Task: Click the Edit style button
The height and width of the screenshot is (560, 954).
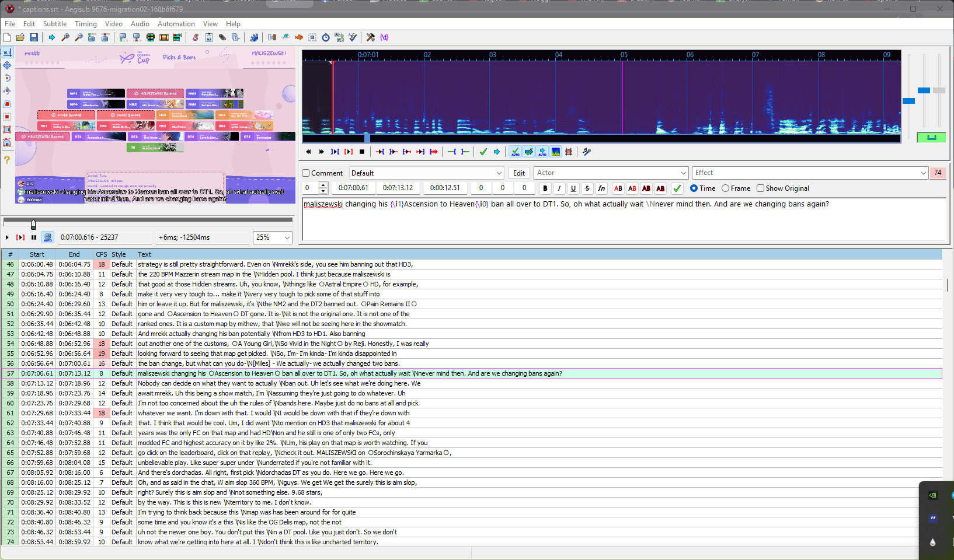Action: [x=518, y=173]
